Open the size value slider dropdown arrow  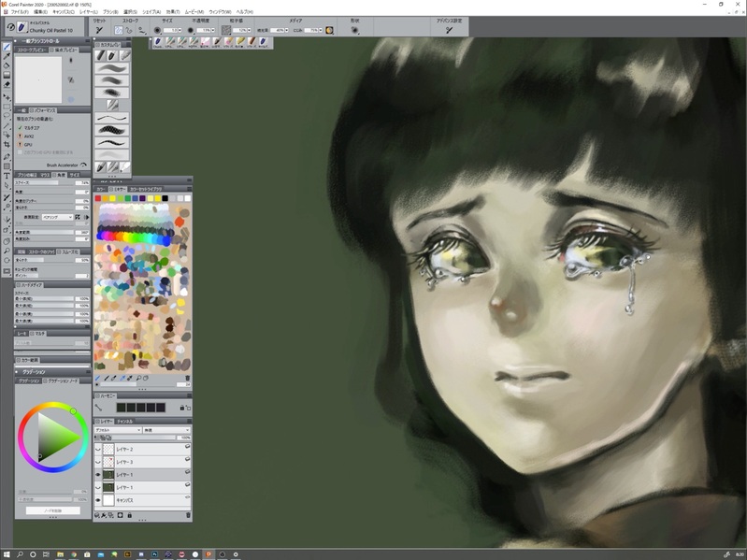180,30
